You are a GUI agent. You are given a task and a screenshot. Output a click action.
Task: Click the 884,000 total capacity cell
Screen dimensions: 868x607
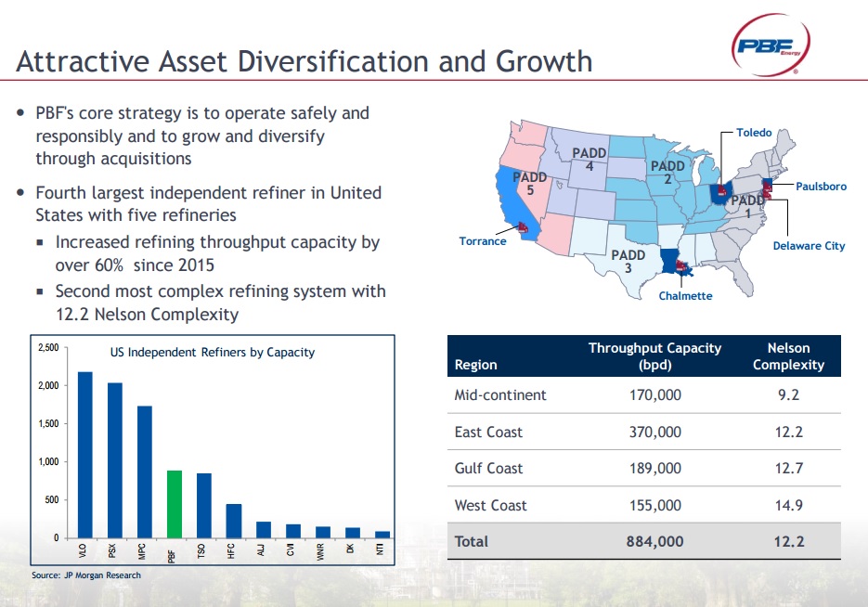654,541
